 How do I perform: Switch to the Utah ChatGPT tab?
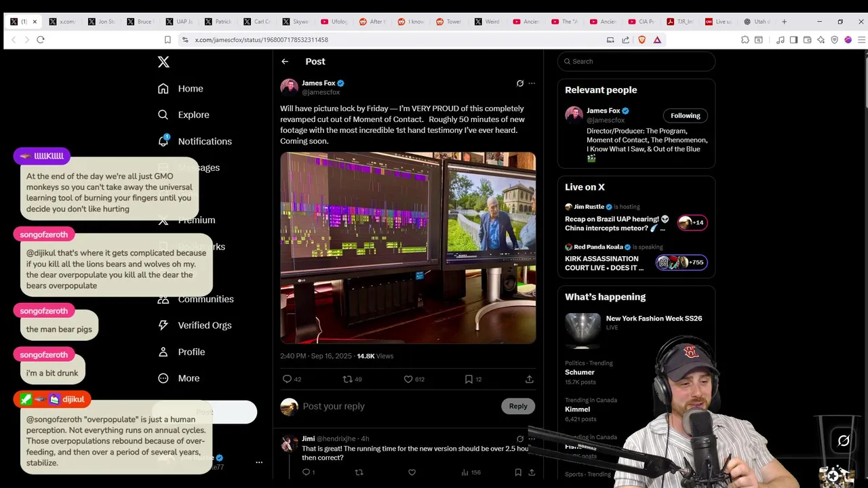pos(756,22)
